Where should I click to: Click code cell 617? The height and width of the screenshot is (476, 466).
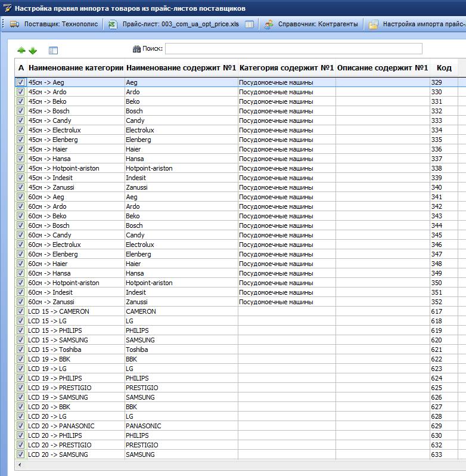pos(444,311)
